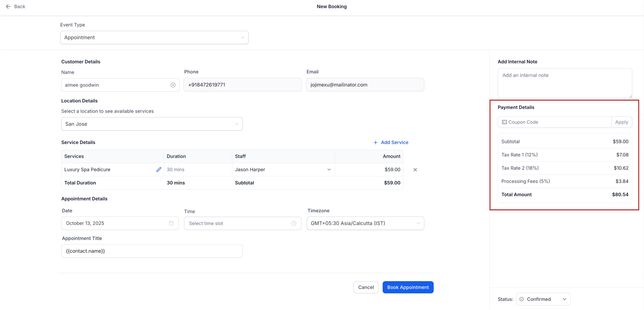Click the Cancel button

366,287
